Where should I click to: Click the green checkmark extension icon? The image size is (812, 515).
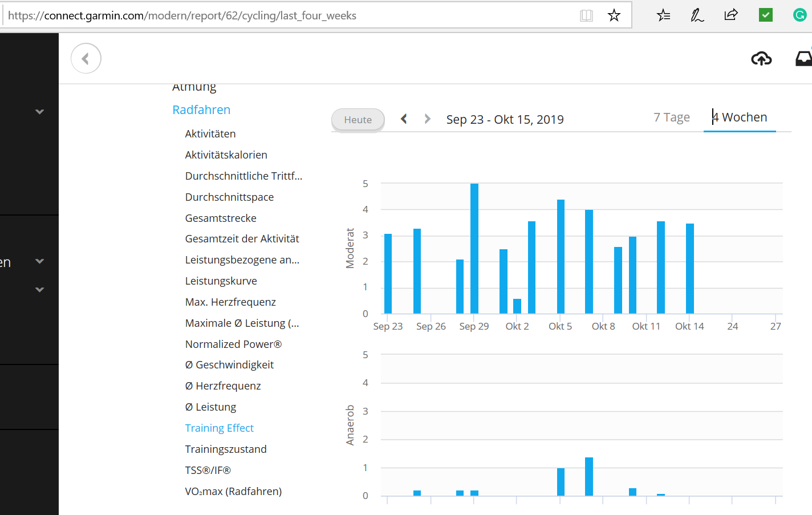766,15
